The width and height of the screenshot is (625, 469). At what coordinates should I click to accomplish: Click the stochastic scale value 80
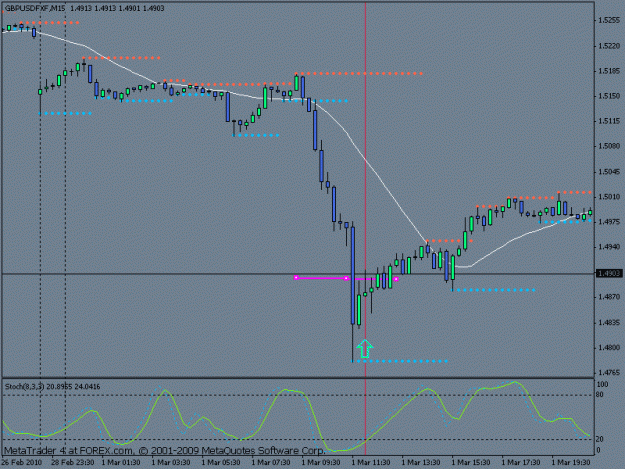coord(600,395)
